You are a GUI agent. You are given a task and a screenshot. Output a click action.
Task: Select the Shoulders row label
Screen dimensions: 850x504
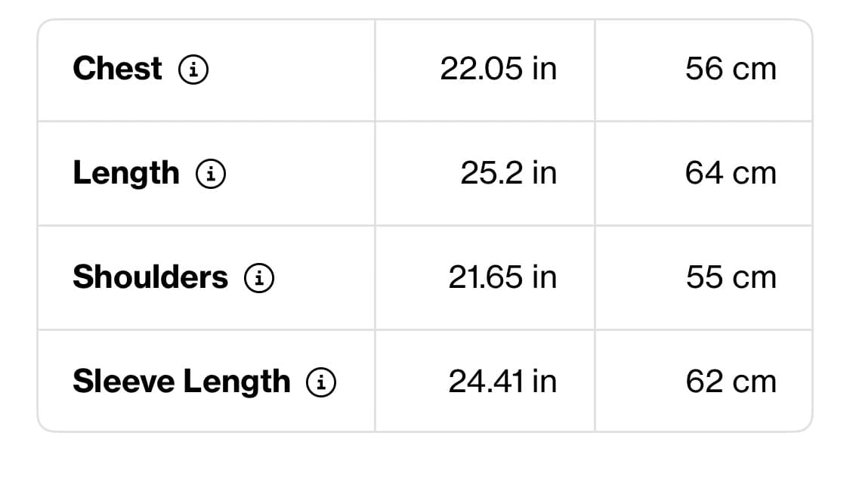tap(150, 277)
